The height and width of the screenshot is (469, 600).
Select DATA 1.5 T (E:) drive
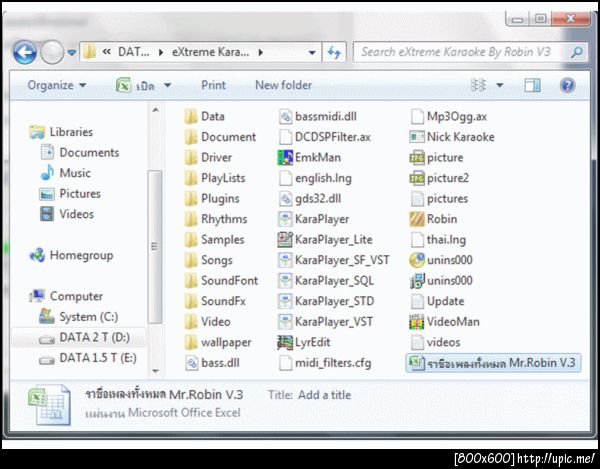[x=88, y=358]
